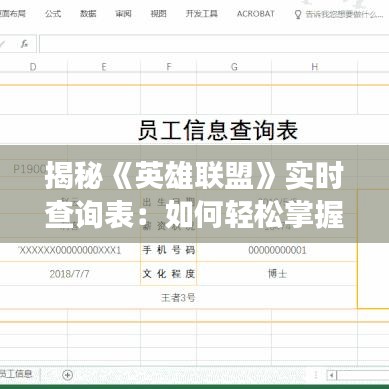Select column H header
389x389 pixels.
coord(314,67)
